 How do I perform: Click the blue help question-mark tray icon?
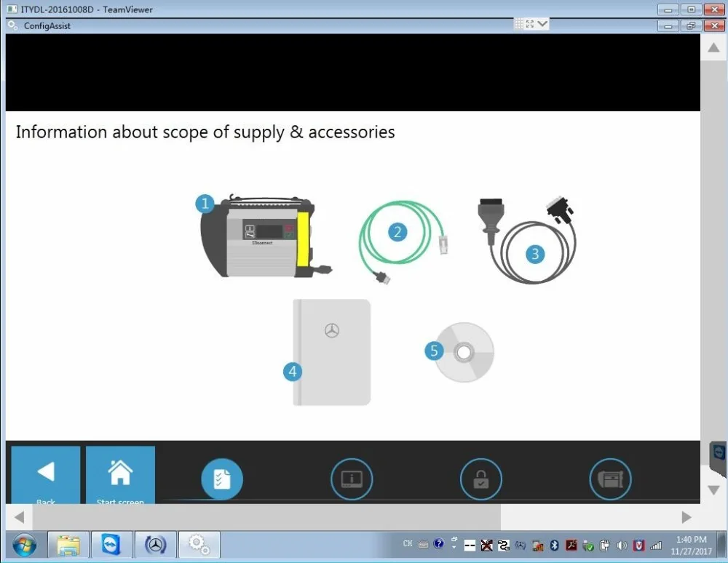point(438,543)
